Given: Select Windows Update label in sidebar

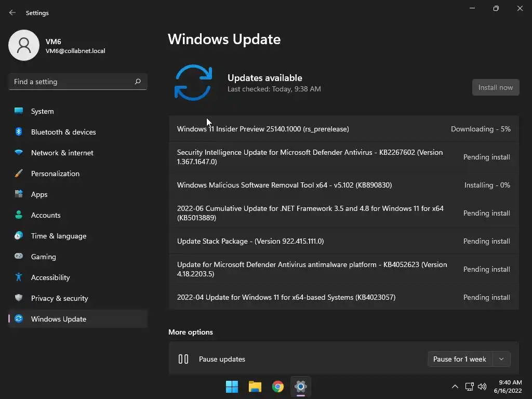Looking at the screenshot, I should (59, 319).
